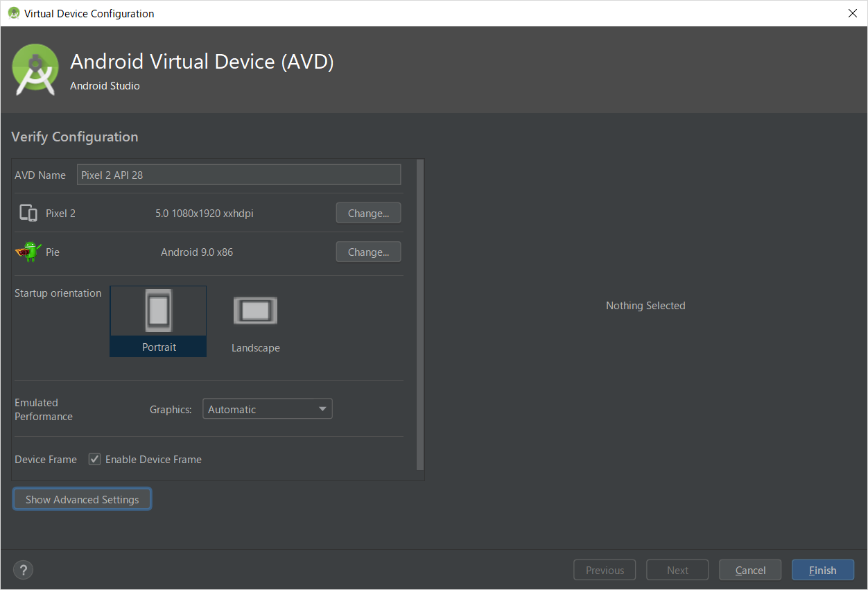Click the 'Pie' release name text
868x590 pixels.
[53, 252]
